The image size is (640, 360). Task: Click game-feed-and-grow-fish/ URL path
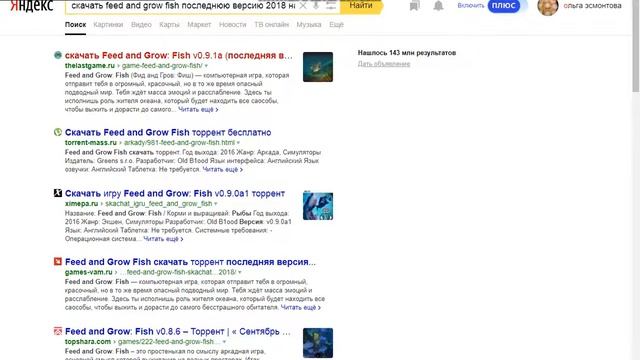click(162, 66)
